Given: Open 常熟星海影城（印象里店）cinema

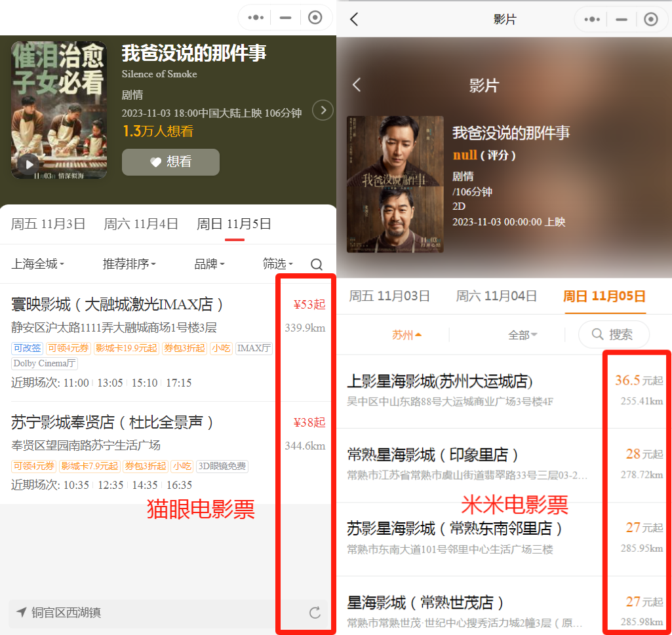Looking at the screenshot, I should (x=433, y=455).
